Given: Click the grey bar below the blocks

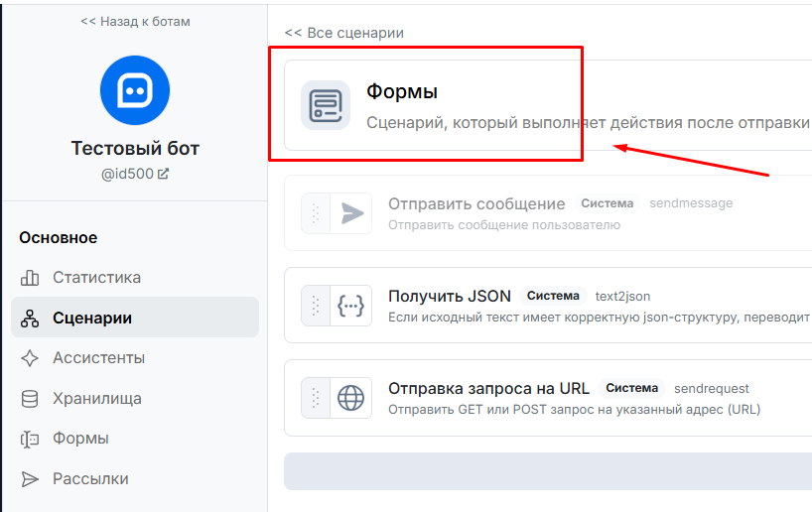Looking at the screenshot, I should [x=548, y=471].
